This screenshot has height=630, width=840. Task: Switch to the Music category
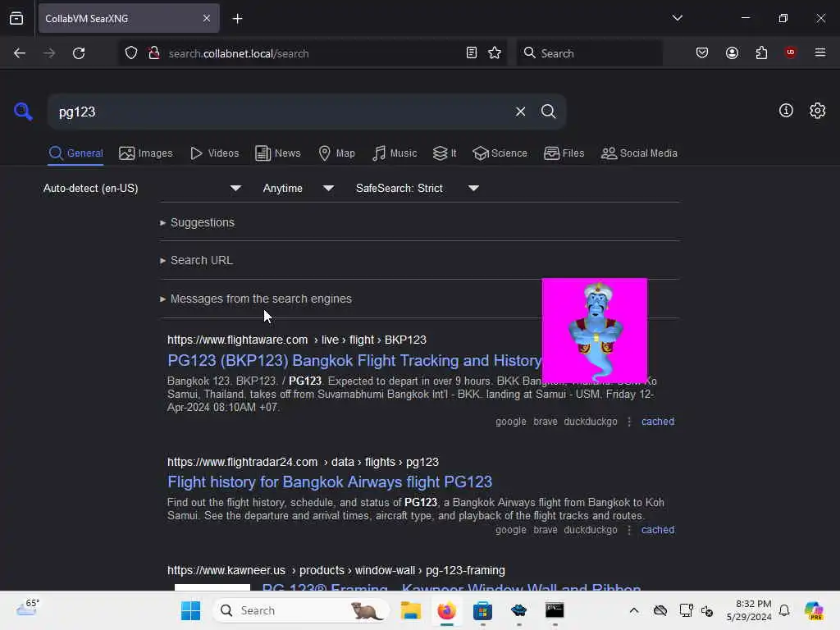(395, 153)
